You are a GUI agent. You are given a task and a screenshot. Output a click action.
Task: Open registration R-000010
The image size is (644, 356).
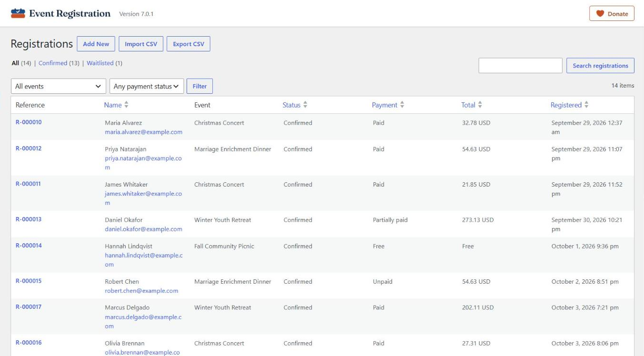(29, 122)
